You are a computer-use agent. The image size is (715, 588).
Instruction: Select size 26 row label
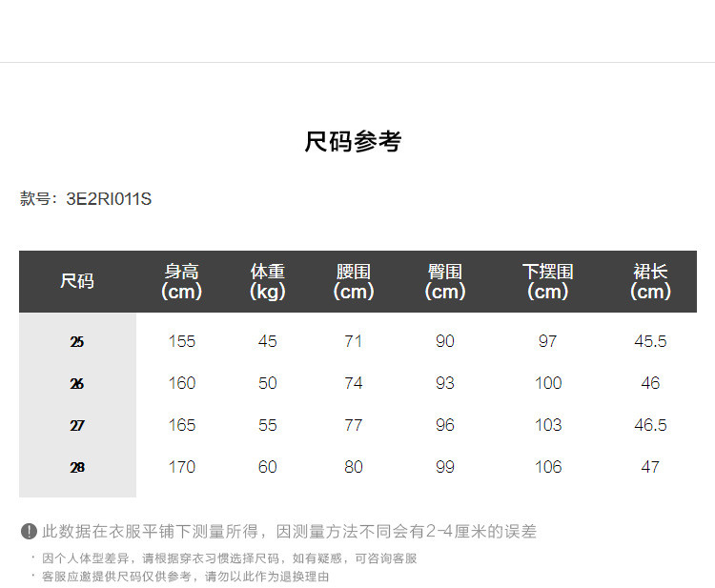(x=77, y=383)
